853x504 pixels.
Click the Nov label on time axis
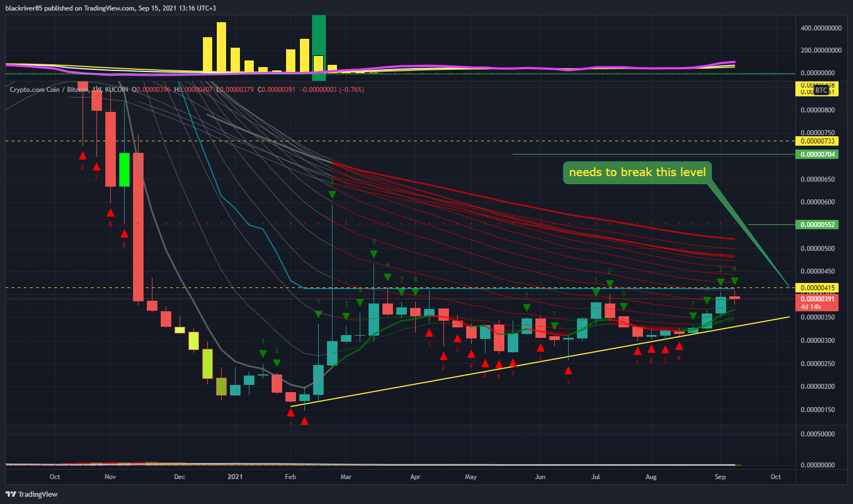[x=110, y=477]
